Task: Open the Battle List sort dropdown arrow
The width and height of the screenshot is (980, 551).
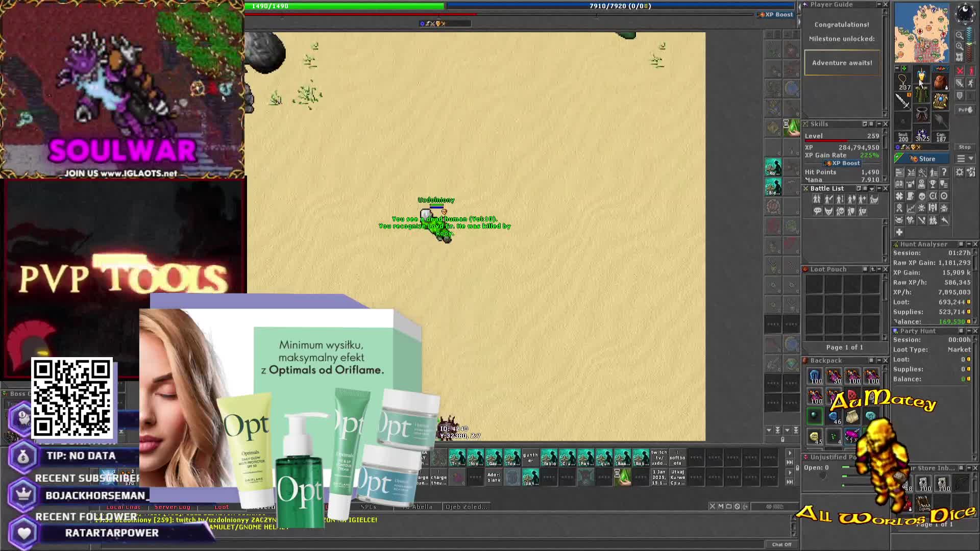Action: pyautogui.click(x=872, y=189)
